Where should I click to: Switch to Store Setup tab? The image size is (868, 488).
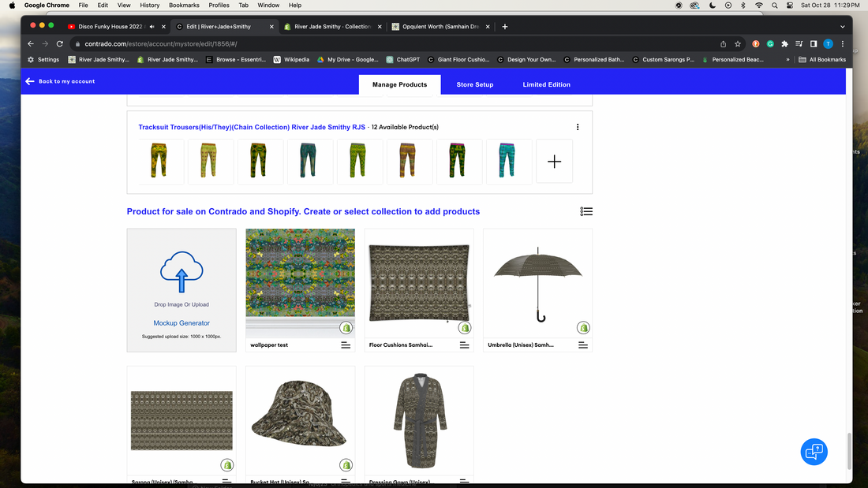[474, 84]
